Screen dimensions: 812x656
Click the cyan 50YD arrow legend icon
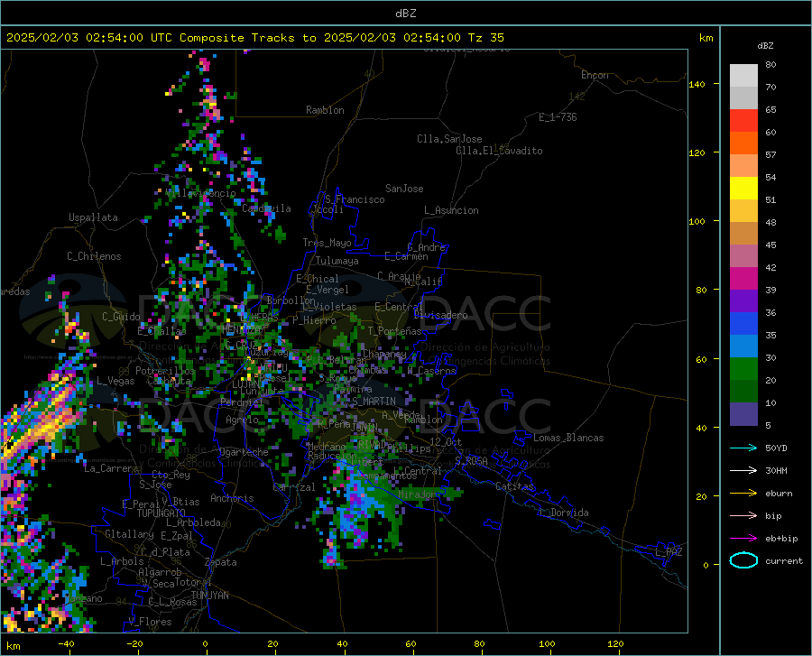[743, 448]
